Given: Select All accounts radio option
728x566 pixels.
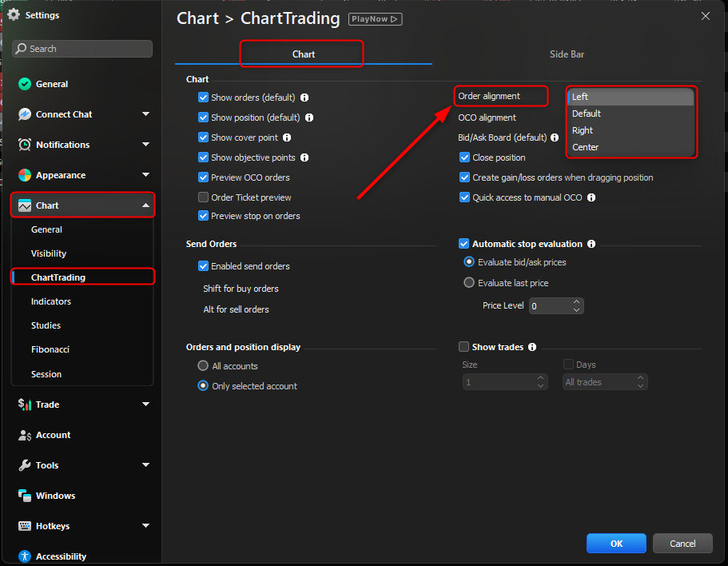Looking at the screenshot, I should [x=203, y=366].
